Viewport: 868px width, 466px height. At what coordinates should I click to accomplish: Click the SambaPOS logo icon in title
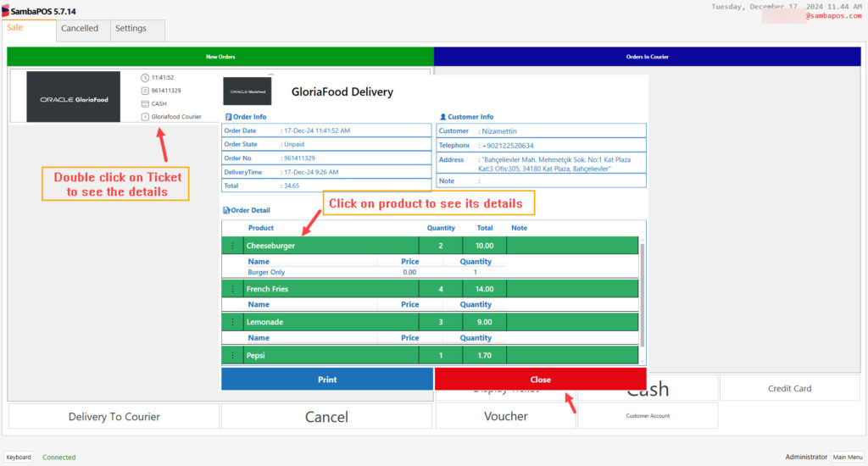[6, 10]
